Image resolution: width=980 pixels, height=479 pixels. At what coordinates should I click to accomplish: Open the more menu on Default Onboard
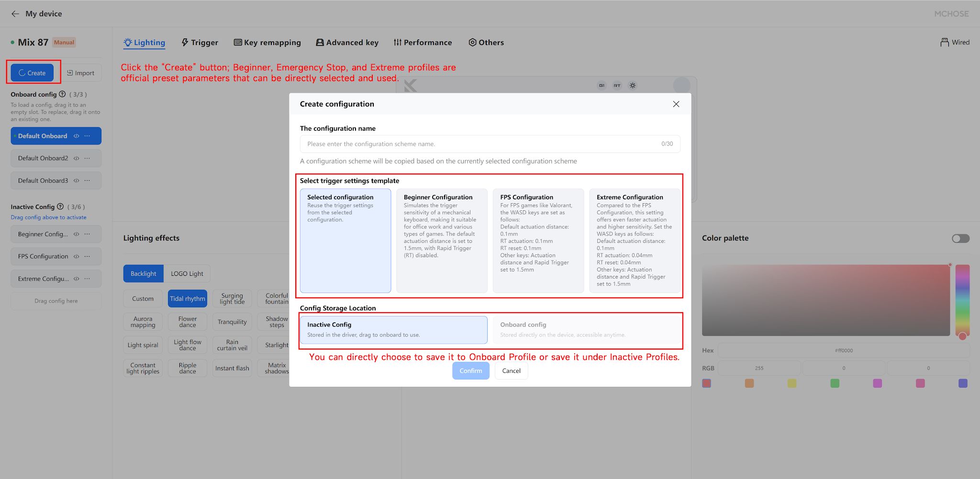[87, 136]
